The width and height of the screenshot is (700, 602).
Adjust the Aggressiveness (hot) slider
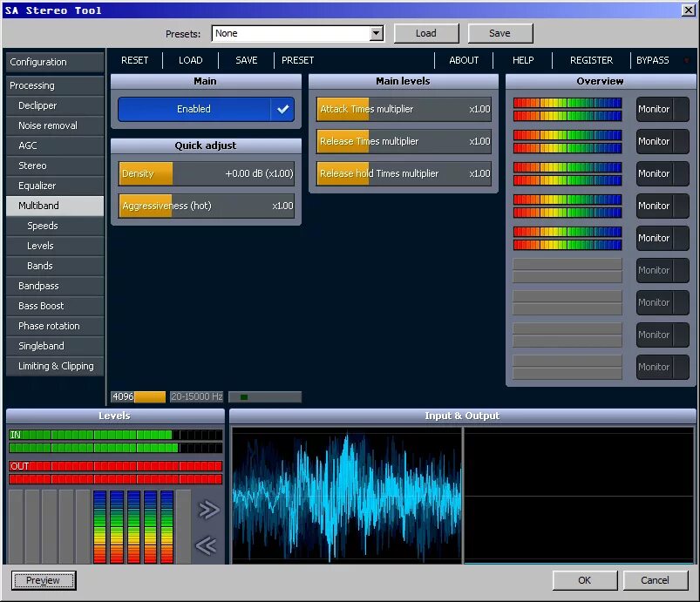(207, 206)
